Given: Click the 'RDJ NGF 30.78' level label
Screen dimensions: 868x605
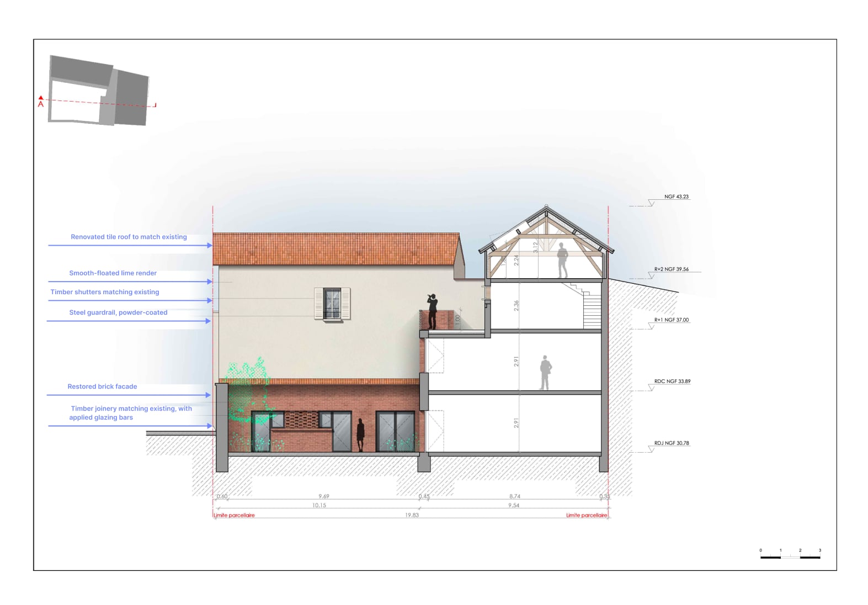Looking at the screenshot, I should 672,443.
